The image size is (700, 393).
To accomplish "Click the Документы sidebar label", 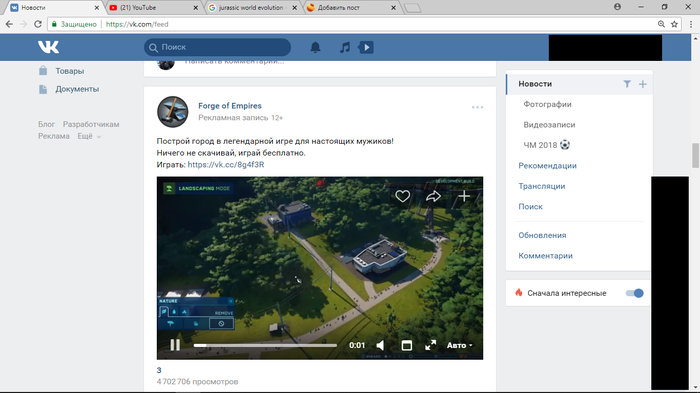I will 77,89.
